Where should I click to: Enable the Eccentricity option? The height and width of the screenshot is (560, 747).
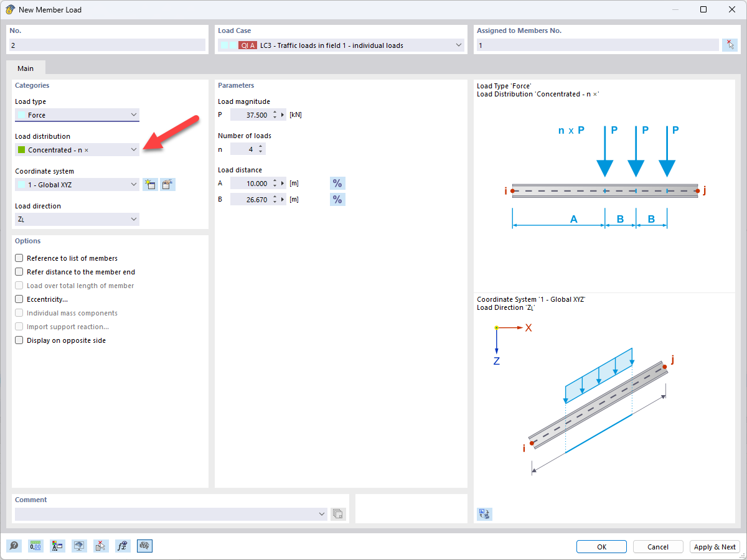click(19, 299)
